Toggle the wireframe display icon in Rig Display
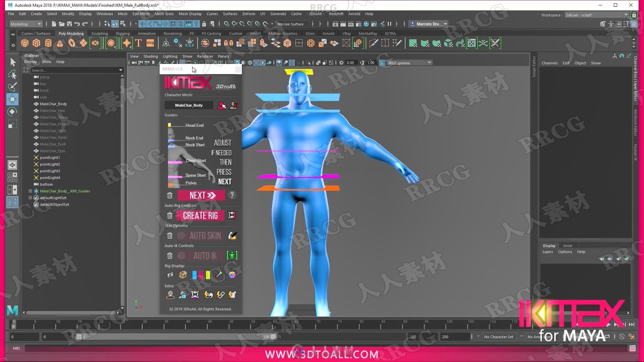This screenshot has width=644, height=362. [182, 275]
